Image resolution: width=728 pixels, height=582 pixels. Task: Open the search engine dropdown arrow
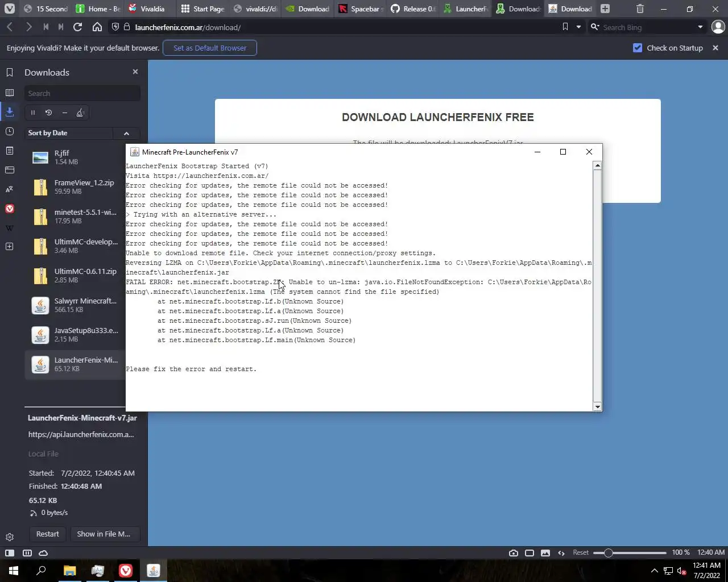tap(700, 27)
